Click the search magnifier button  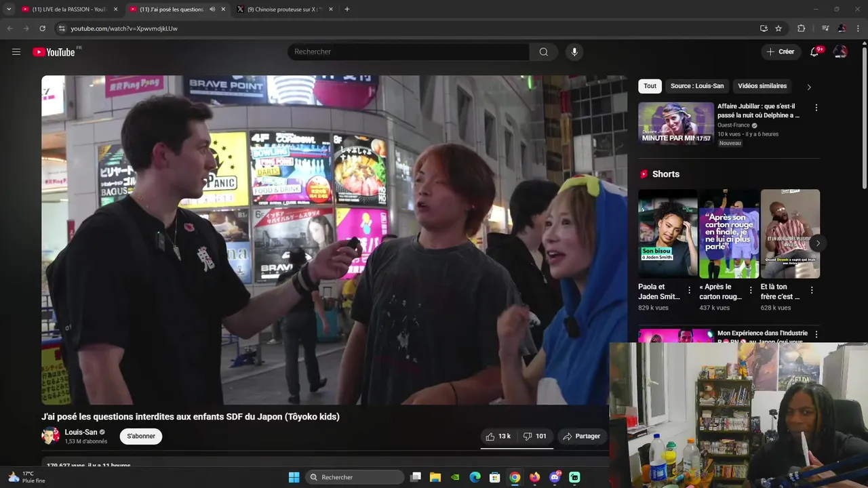pyautogui.click(x=543, y=52)
